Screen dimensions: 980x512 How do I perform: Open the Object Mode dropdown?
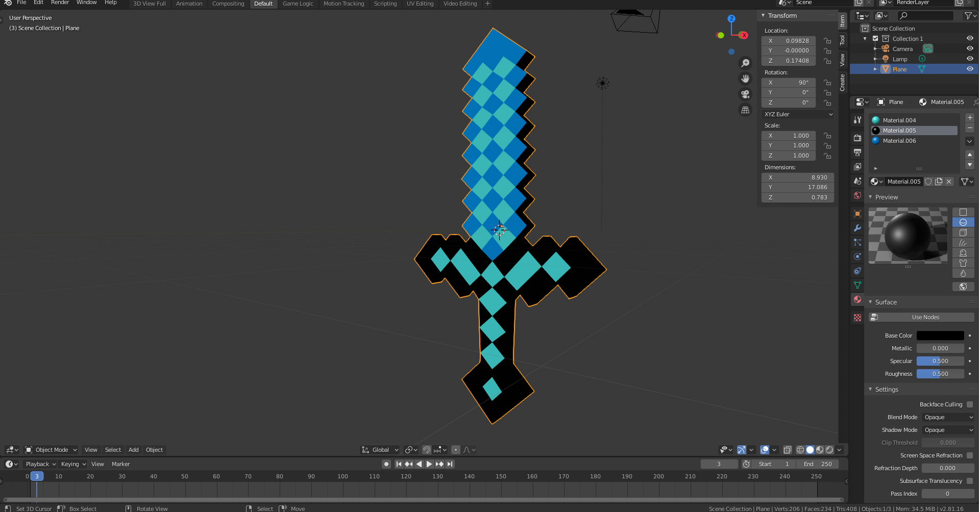point(51,450)
